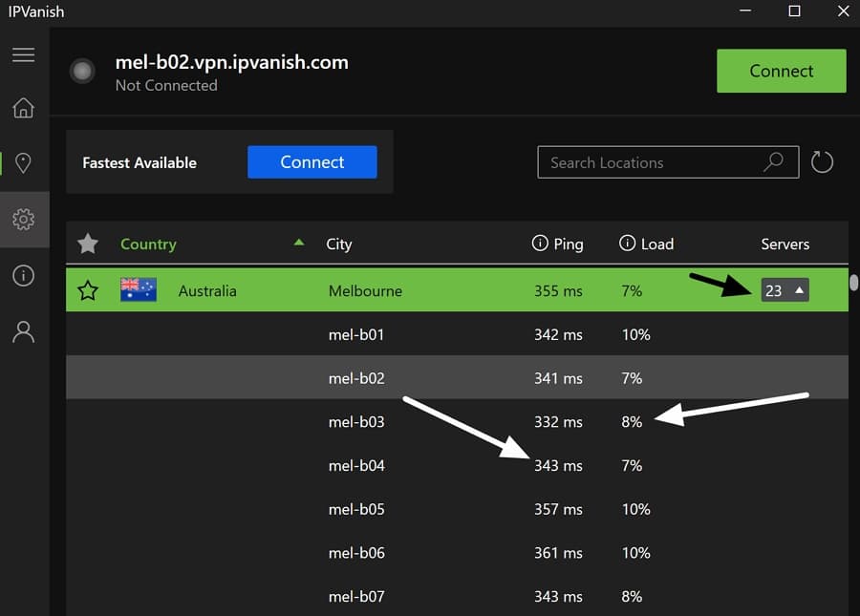Click the server list scrollbar thumb

point(853,283)
